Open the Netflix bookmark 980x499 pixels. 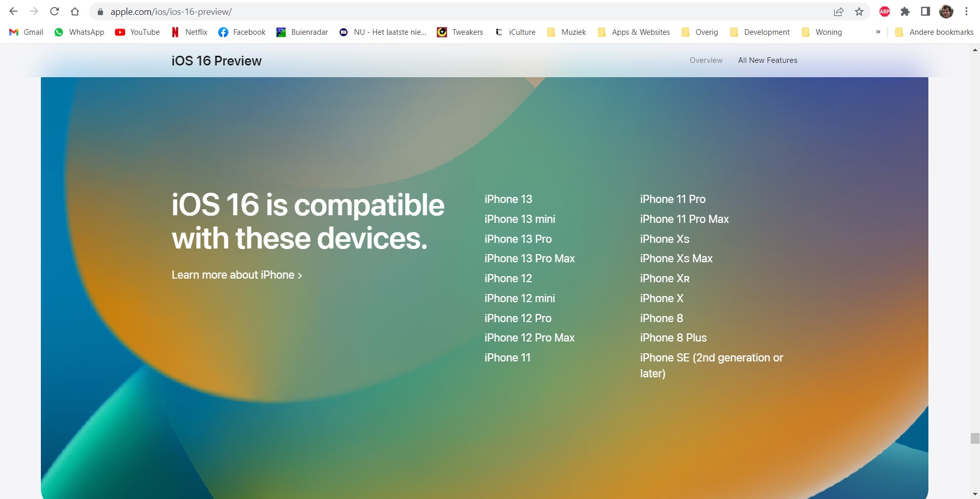[189, 32]
